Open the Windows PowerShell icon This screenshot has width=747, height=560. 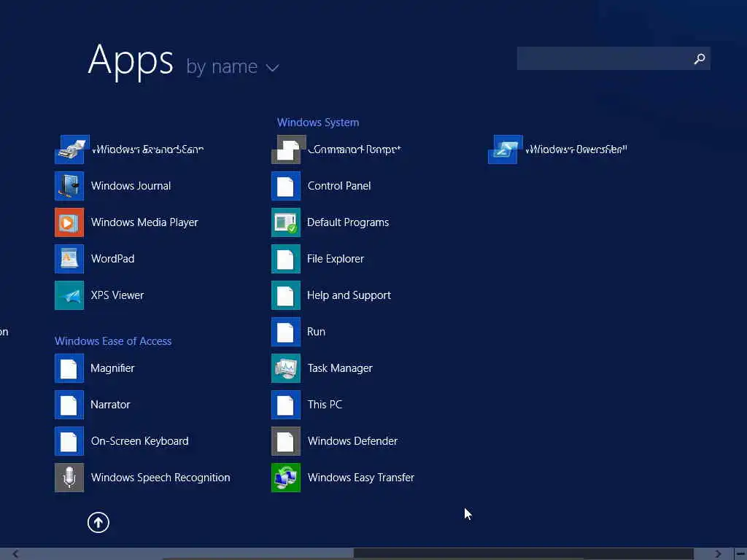505,149
